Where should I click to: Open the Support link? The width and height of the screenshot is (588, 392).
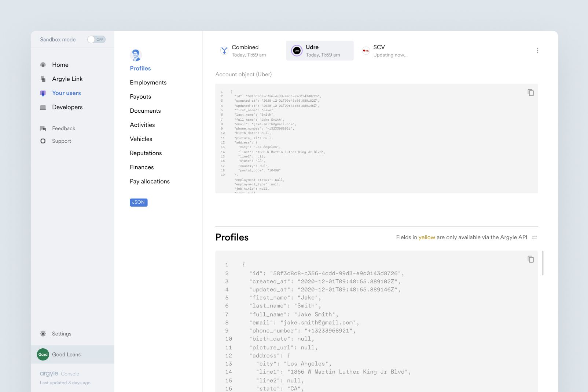pyautogui.click(x=62, y=141)
